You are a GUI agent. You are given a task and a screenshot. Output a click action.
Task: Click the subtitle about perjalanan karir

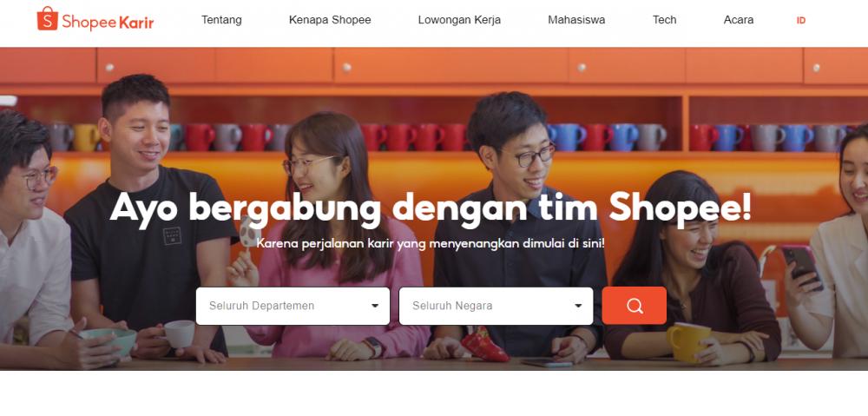tap(431, 243)
